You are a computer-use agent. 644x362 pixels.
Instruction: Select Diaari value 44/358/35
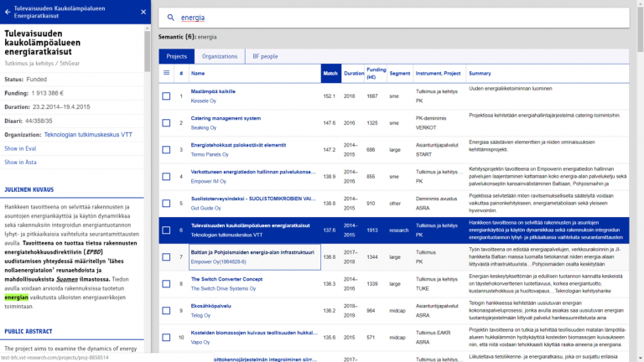click(39, 121)
